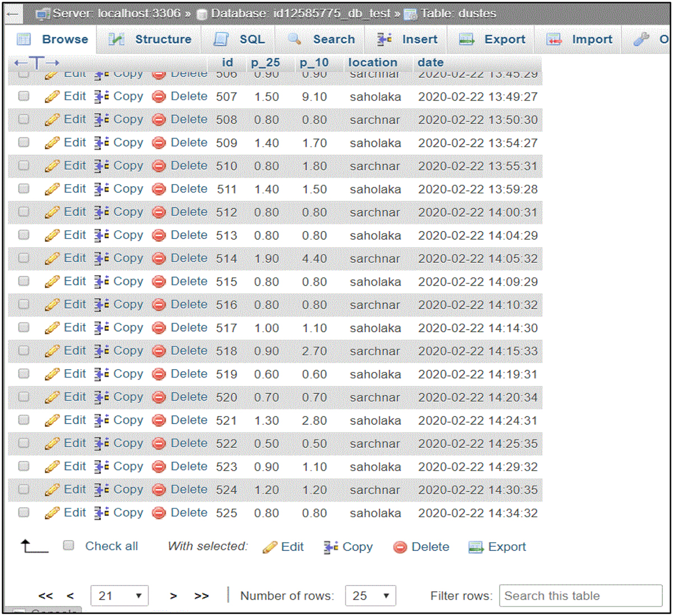Click the Edit link text for row 518
Image resolution: width=673 pixels, height=616 pixels.
tap(75, 351)
